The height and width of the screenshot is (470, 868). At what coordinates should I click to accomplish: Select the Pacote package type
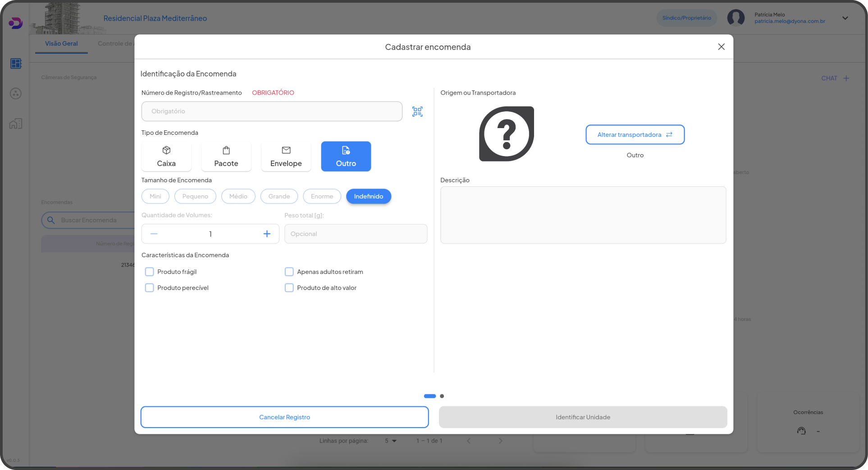pyautogui.click(x=226, y=157)
